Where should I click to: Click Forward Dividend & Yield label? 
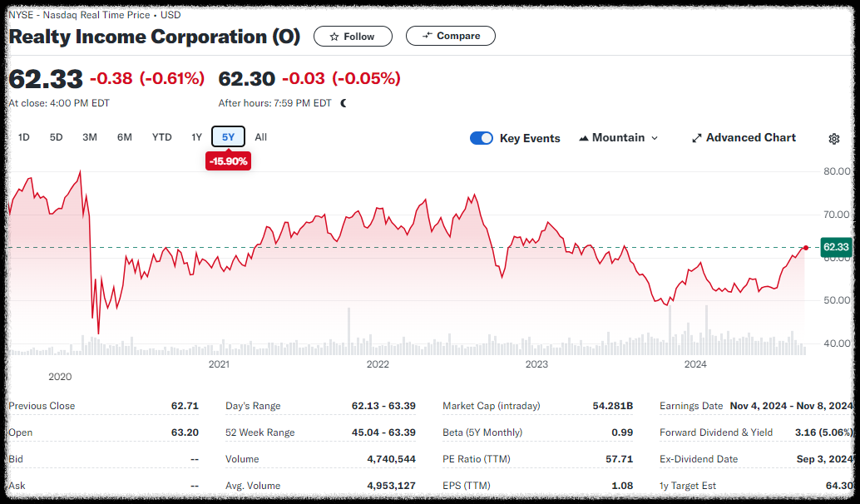tap(716, 432)
